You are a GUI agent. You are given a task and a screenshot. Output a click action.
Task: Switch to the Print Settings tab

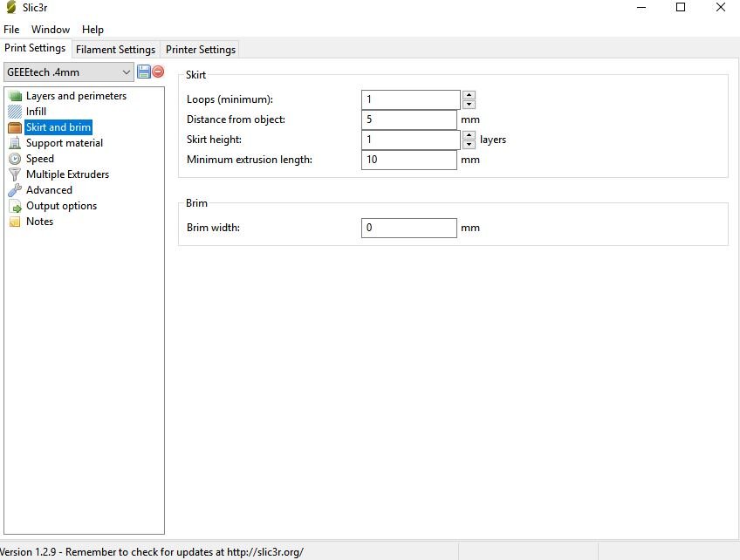pyautogui.click(x=35, y=48)
